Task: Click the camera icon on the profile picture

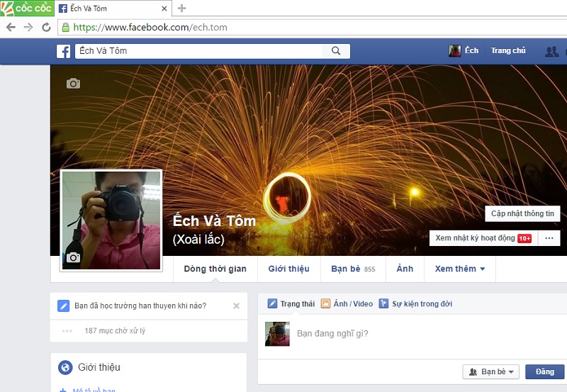Action: click(74, 257)
